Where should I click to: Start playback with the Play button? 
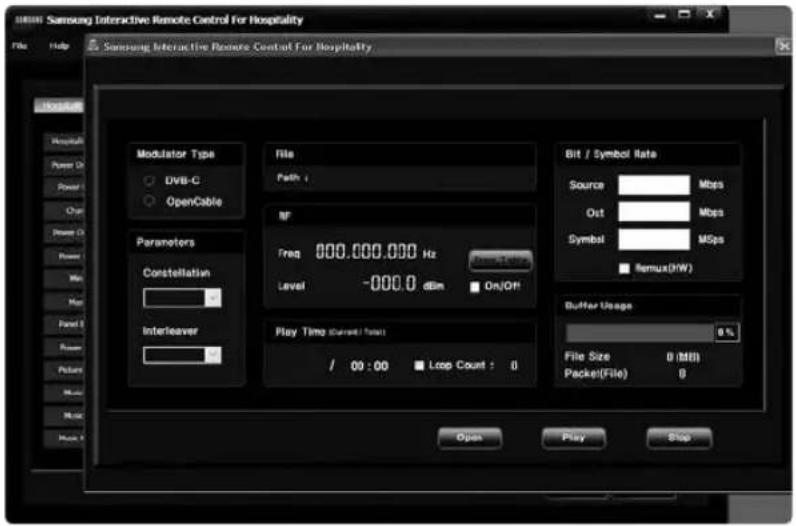pos(574,438)
